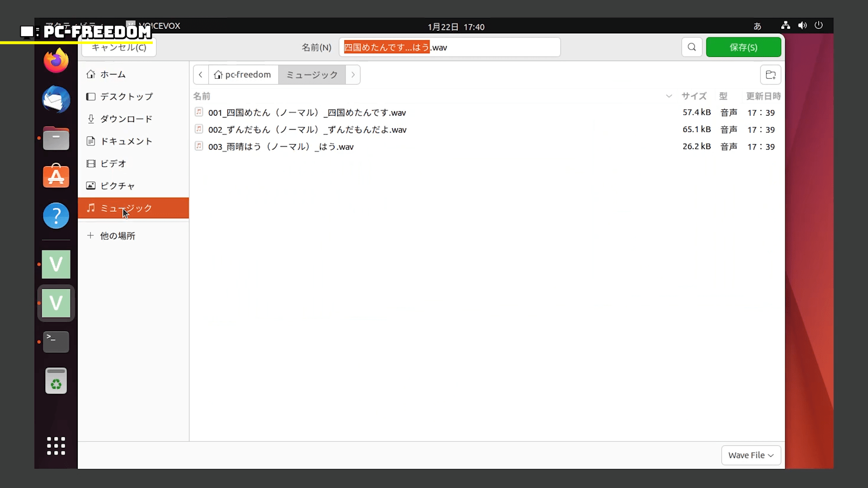
Task: Create new folder via folder-plus icon
Action: point(770,75)
